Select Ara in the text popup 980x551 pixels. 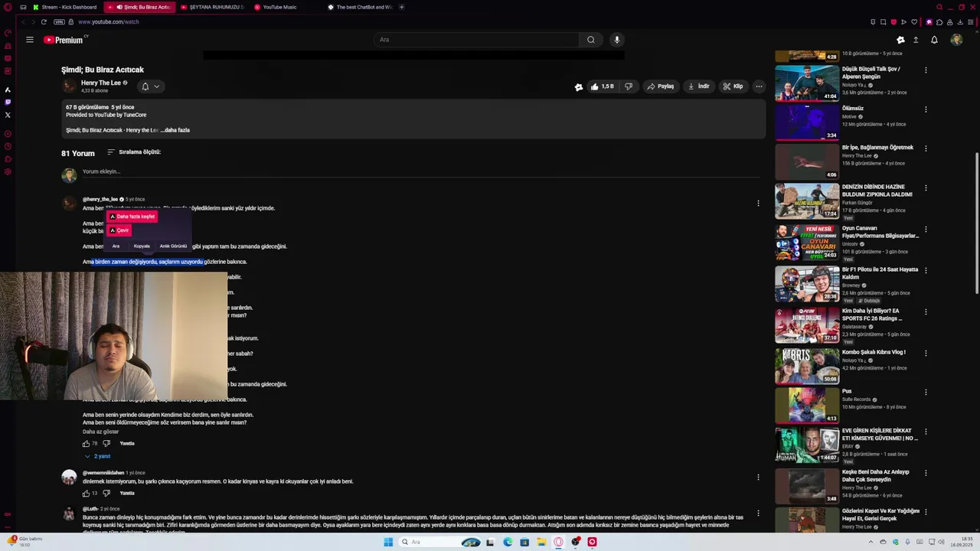(x=116, y=246)
